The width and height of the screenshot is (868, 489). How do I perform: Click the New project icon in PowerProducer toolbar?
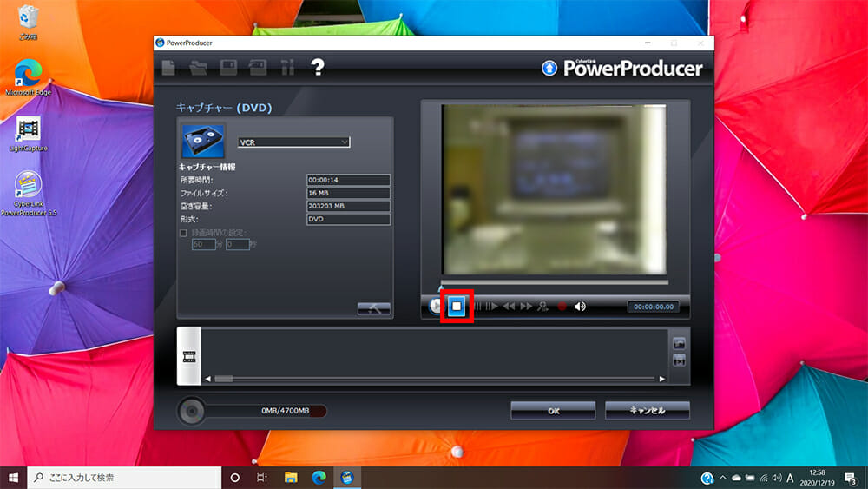pyautogui.click(x=169, y=68)
